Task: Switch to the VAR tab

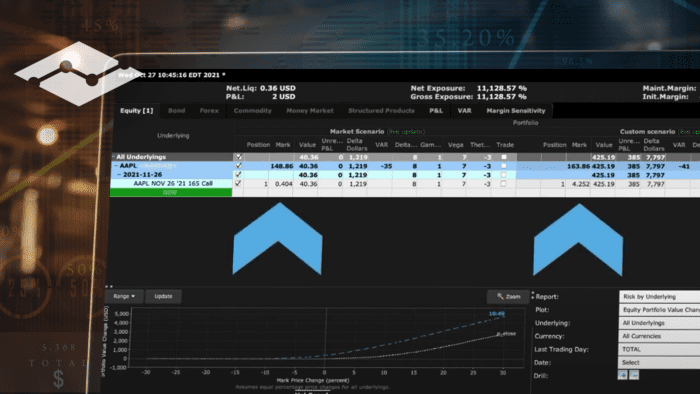Action: coord(464,111)
